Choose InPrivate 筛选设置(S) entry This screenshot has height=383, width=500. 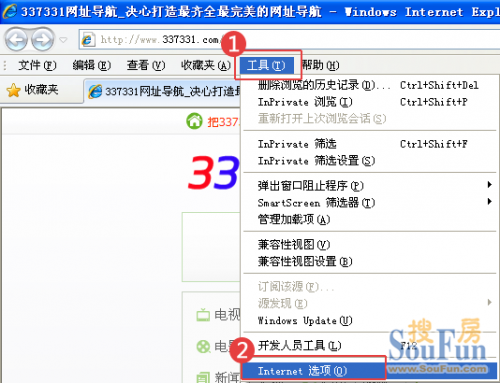pyautogui.click(x=370, y=161)
